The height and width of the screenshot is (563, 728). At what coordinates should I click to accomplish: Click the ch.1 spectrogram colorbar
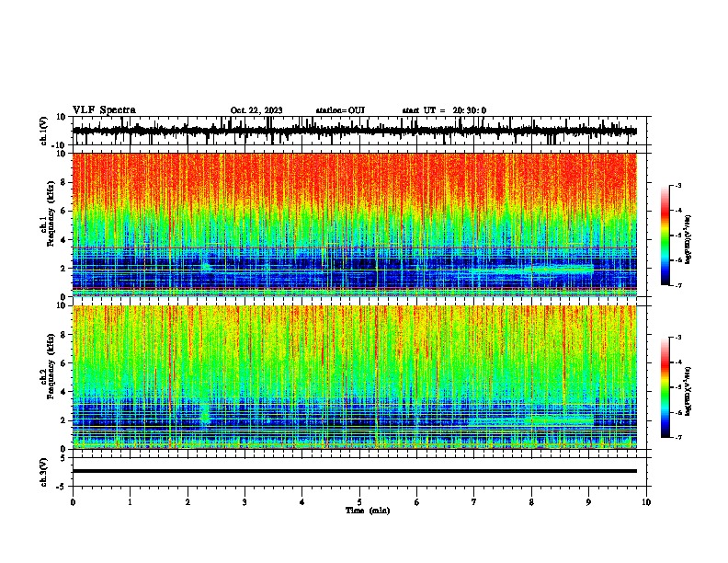[x=665, y=236]
